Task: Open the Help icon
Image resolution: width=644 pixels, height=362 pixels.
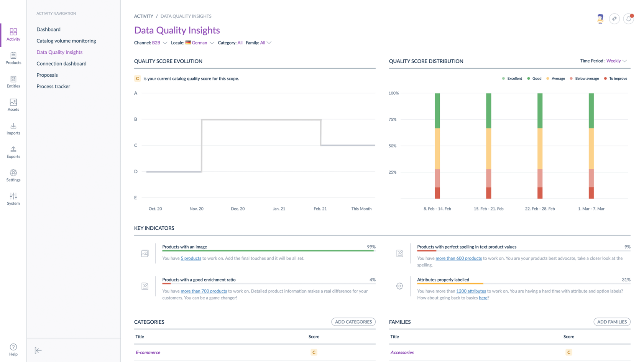Action: coord(13,349)
